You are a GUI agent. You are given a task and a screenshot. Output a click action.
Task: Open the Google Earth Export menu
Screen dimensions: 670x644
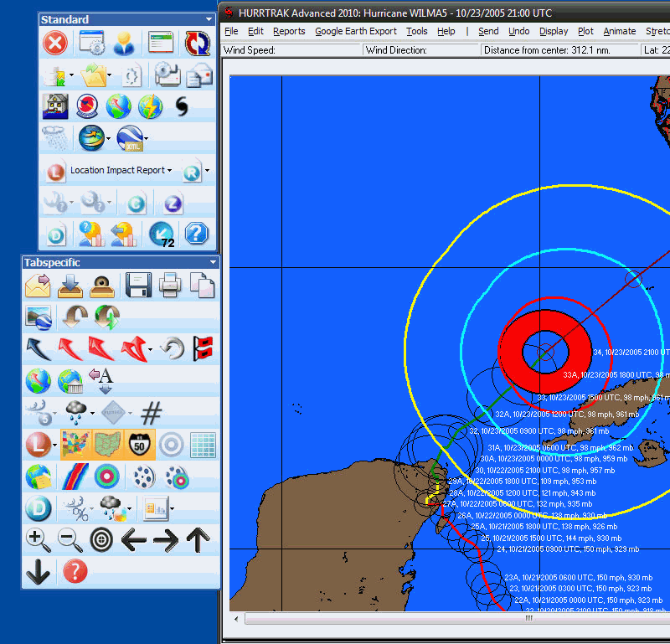[356, 31]
